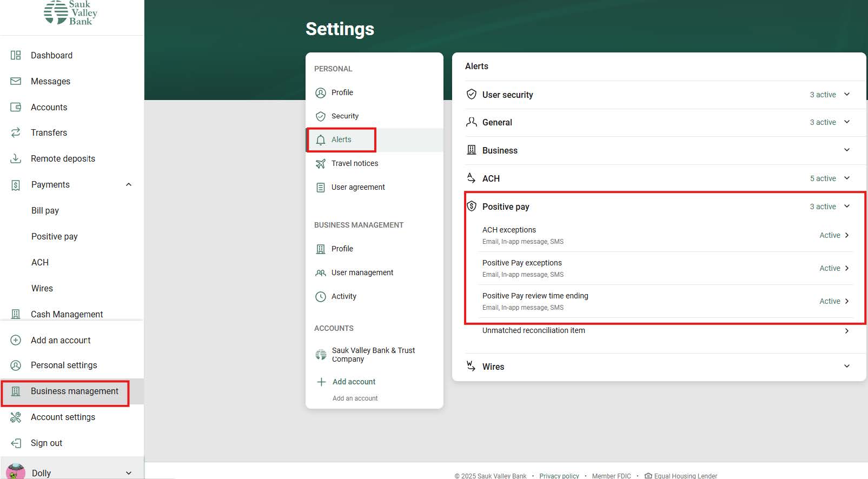Image resolution: width=868 pixels, height=479 pixels.
Task: Click the Add account plus icon
Action: [321, 382]
